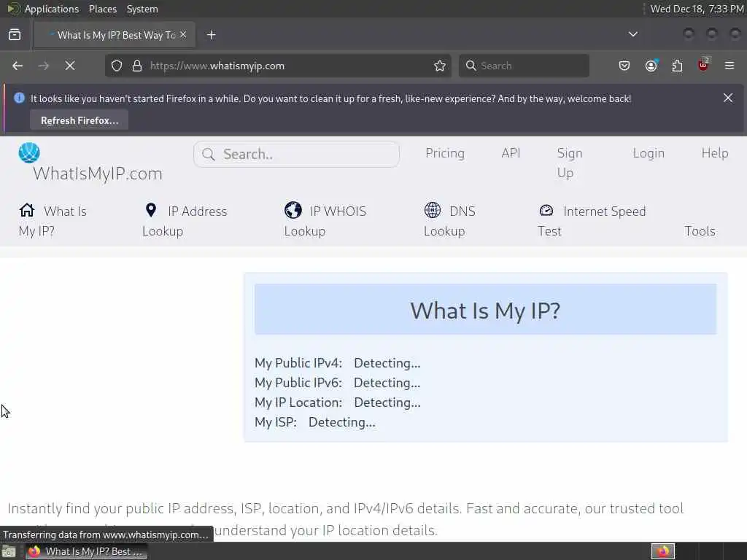This screenshot has width=747, height=560.
Task: Click the Refresh Firefox button
Action: pyautogui.click(x=79, y=120)
